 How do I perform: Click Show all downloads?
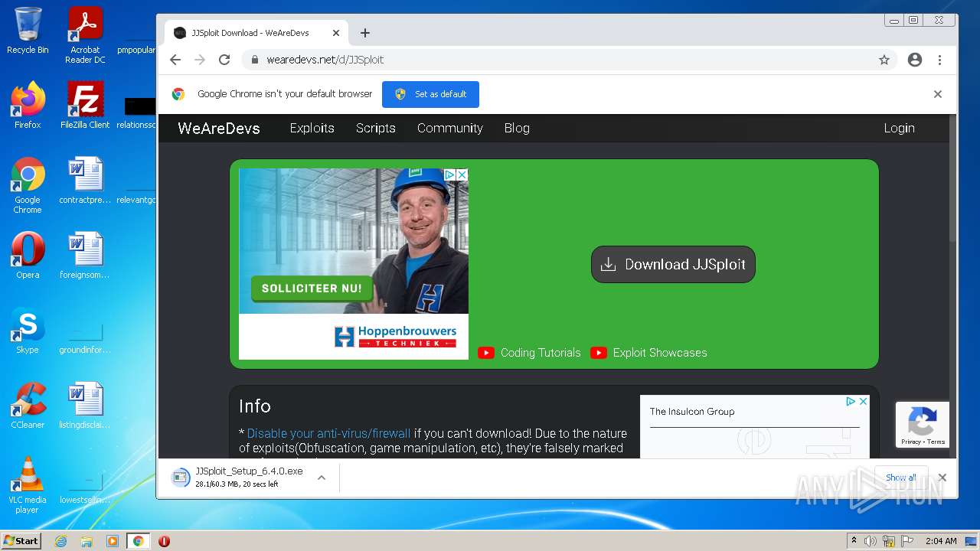(x=900, y=478)
